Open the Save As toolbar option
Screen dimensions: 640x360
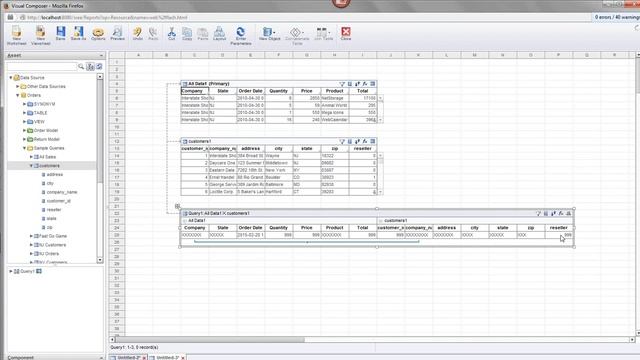pos(78,33)
